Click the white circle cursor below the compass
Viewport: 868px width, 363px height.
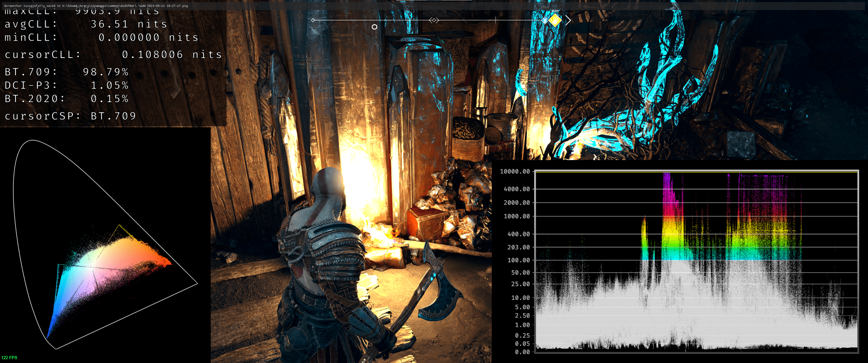click(x=374, y=27)
